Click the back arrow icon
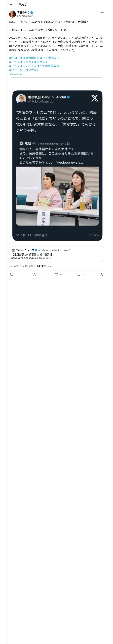The image size is (113, 644). coord(11,5)
